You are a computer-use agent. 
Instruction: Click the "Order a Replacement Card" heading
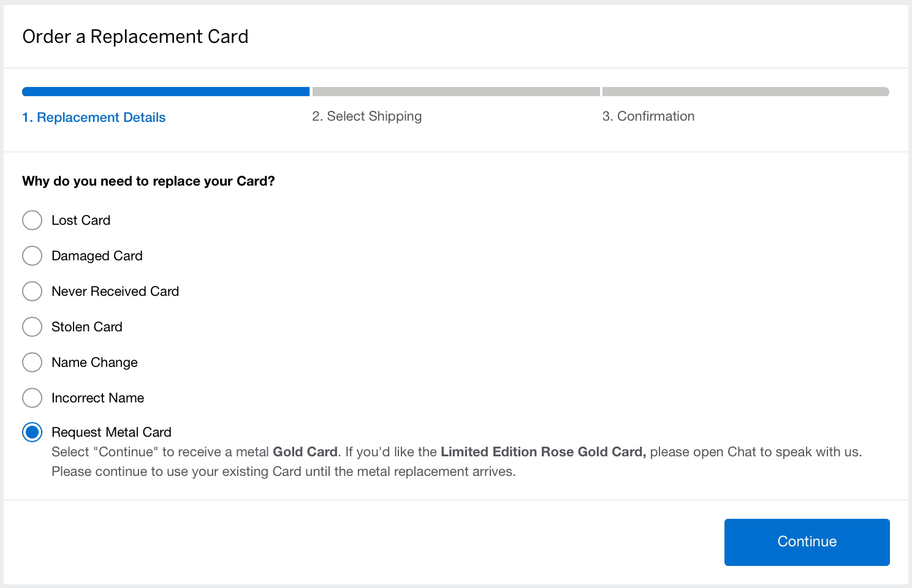point(135,37)
